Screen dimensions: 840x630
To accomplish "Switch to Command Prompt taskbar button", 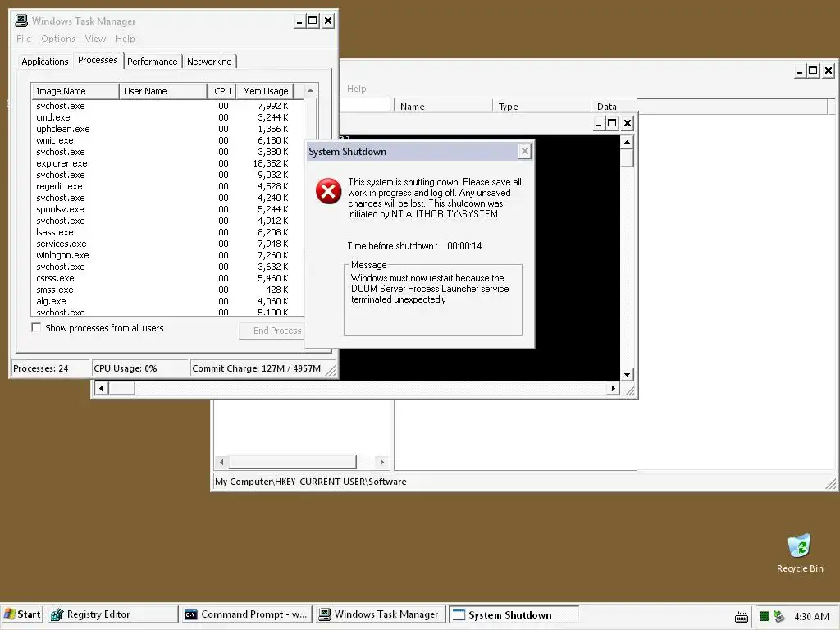I will (246, 614).
